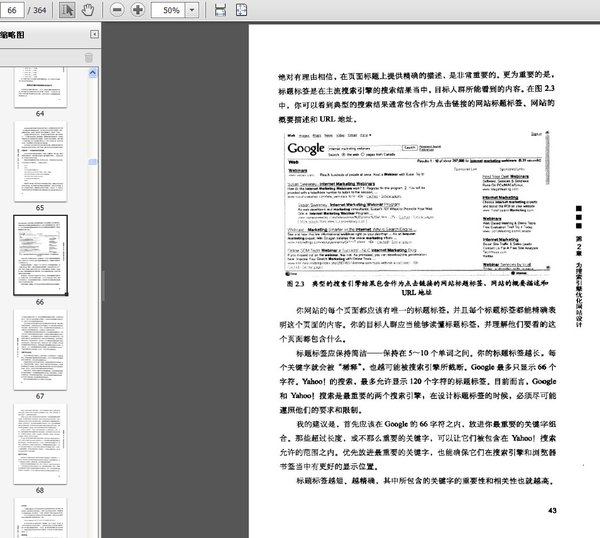Click thumbnail scrollbar up arrow

point(93,73)
